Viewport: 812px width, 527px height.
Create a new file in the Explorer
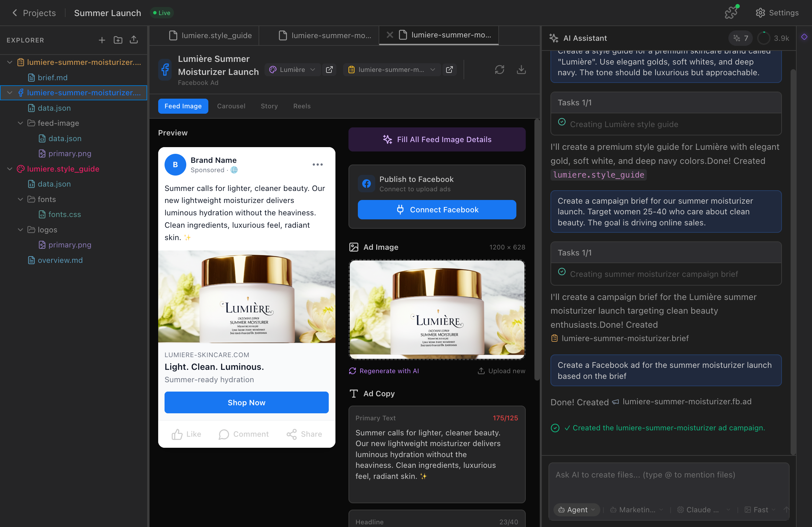coord(102,40)
